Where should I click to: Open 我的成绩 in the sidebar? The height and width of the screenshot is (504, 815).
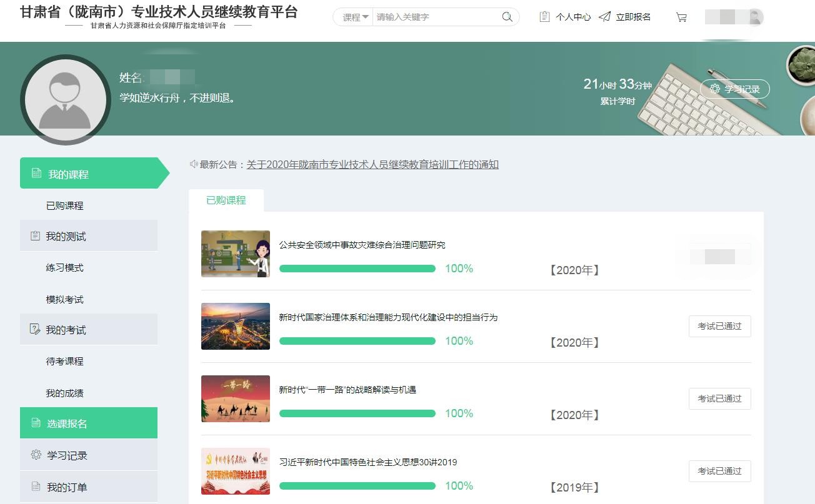pos(64,393)
